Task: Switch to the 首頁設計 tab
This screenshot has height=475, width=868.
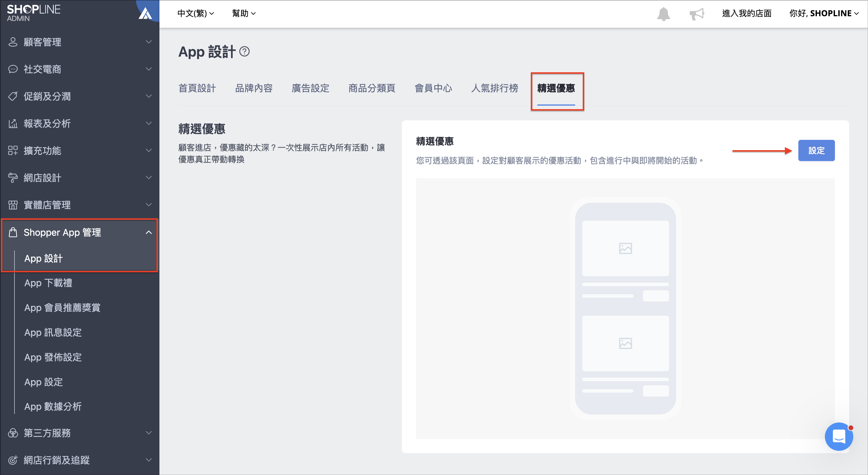Action: 197,88
